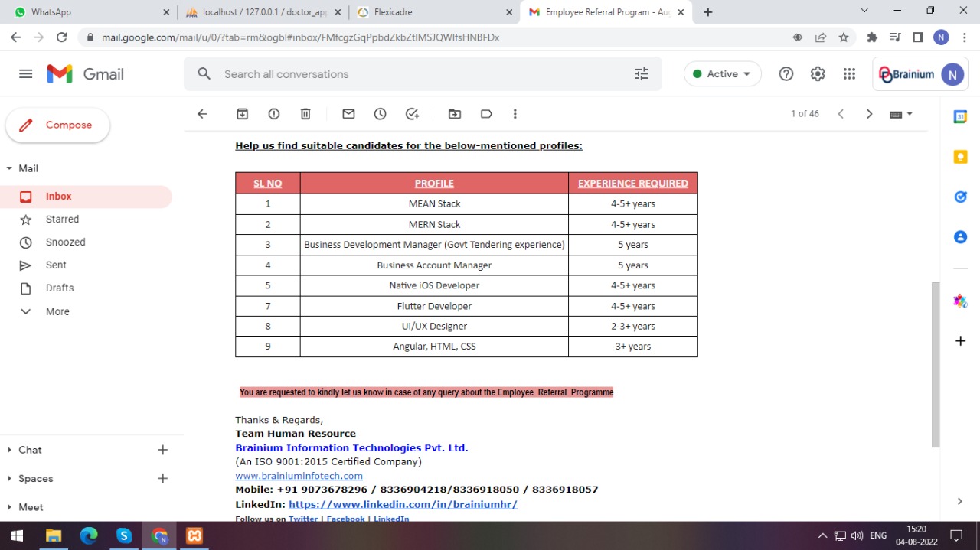Delete email with the trash icon
Viewport: 980px width, 550px height.
(305, 114)
